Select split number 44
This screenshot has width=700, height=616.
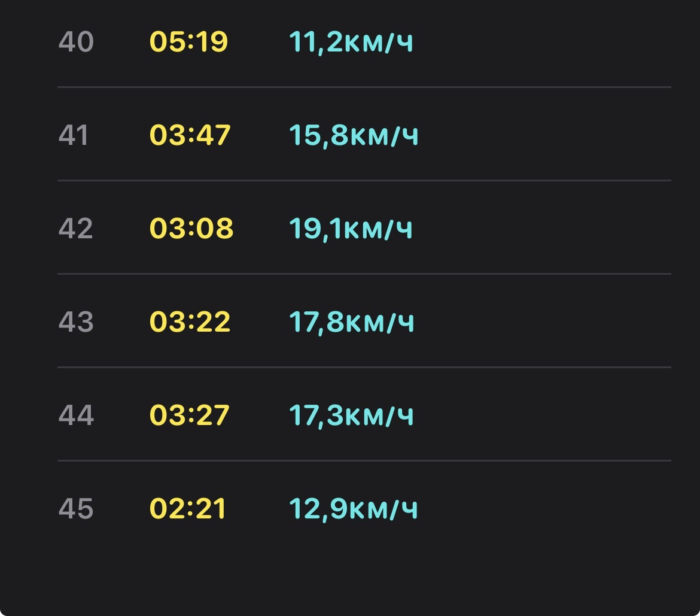(76, 415)
